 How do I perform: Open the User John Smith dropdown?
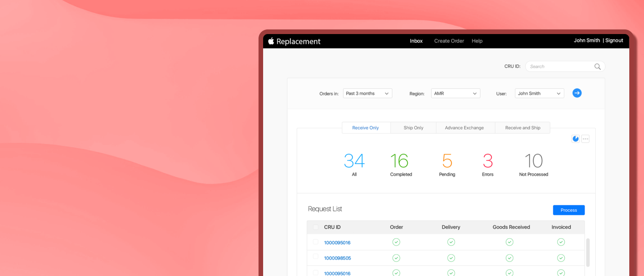pyautogui.click(x=540, y=93)
